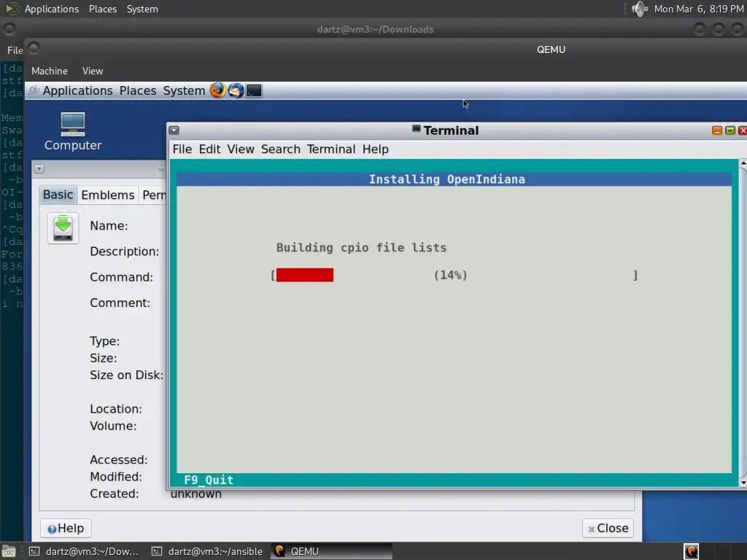Click the Help button in properties dialog
747x560 pixels.
coord(66,528)
